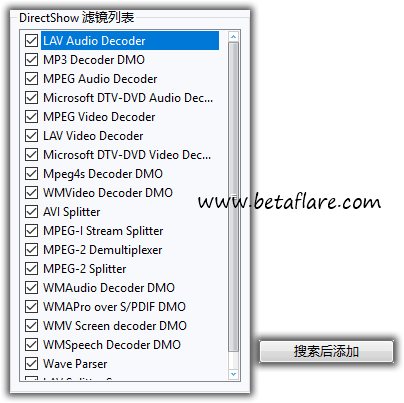The width and height of the screenshot is (404, 403).
Task: Click the scroll down arrow of filter list
Action: pos(233,374)
